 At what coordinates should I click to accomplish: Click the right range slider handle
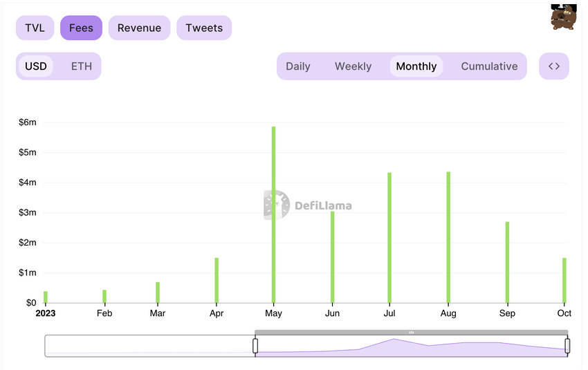pyautogui.click(x=567, y=346)
